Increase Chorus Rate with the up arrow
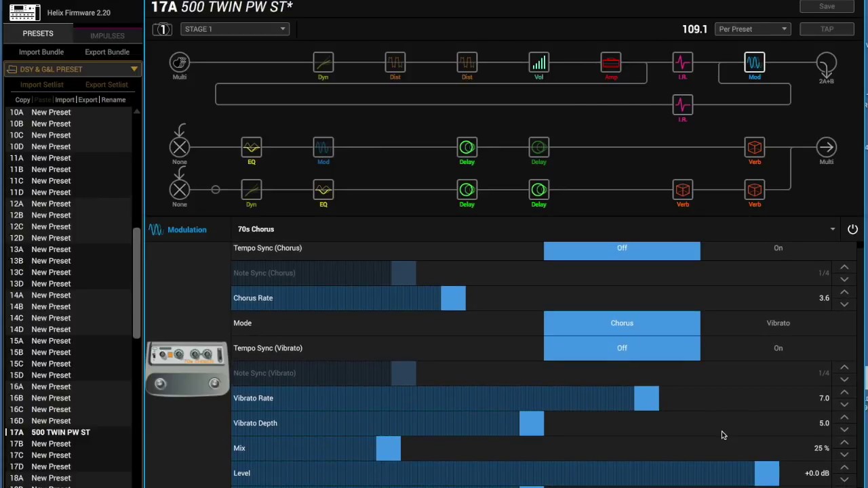The width and height of the screenshot is (868, 488). click(x=844, y=292)
